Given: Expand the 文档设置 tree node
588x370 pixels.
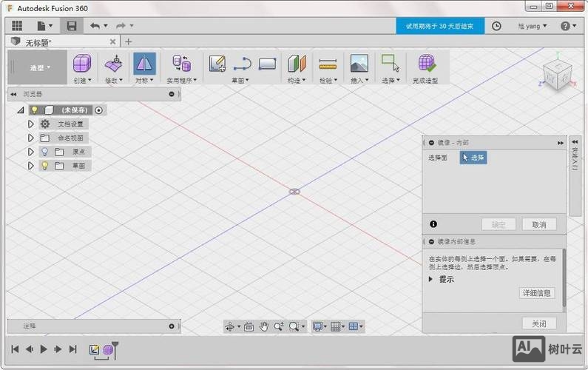Looking at the screenshot, I should point(31,124).
